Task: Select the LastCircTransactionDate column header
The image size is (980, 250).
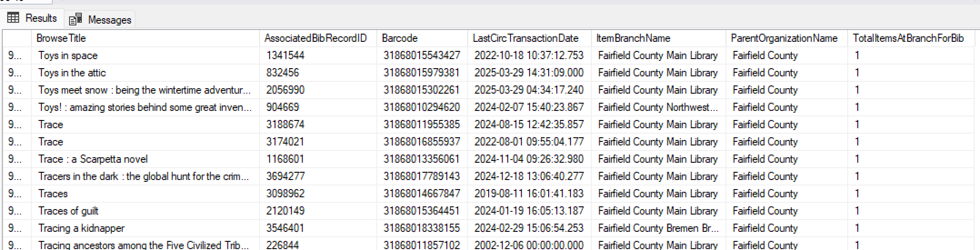Action: click(x=530, y=38)
